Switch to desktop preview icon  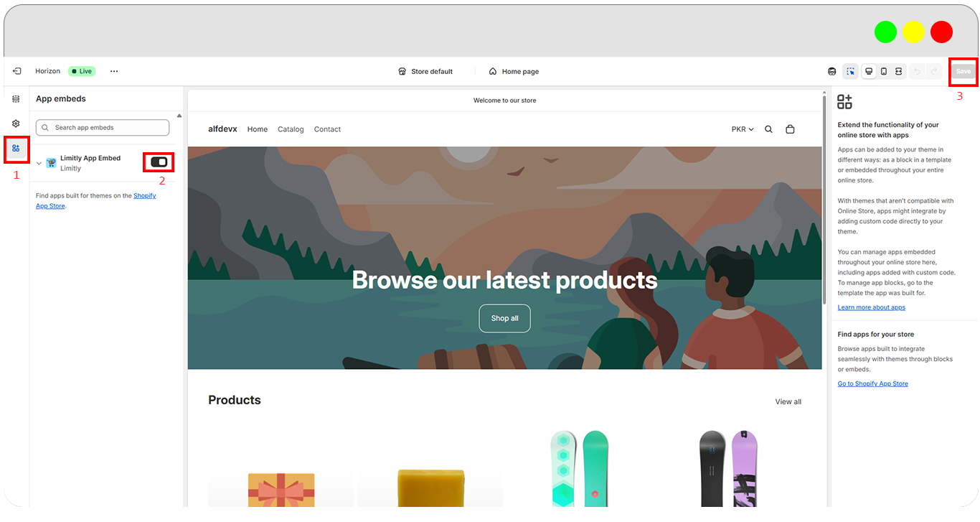[869, 71]
